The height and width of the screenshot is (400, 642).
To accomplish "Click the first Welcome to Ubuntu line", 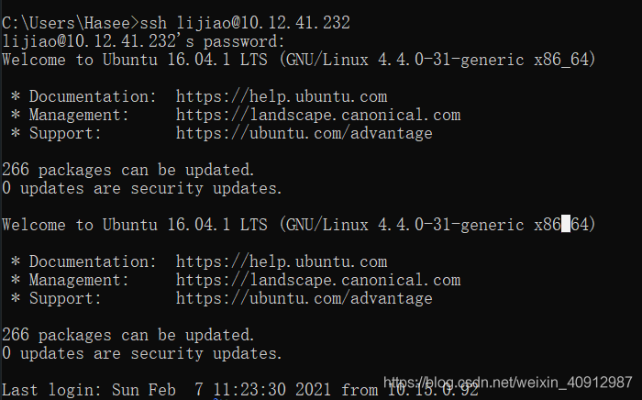I will point(298,60).
